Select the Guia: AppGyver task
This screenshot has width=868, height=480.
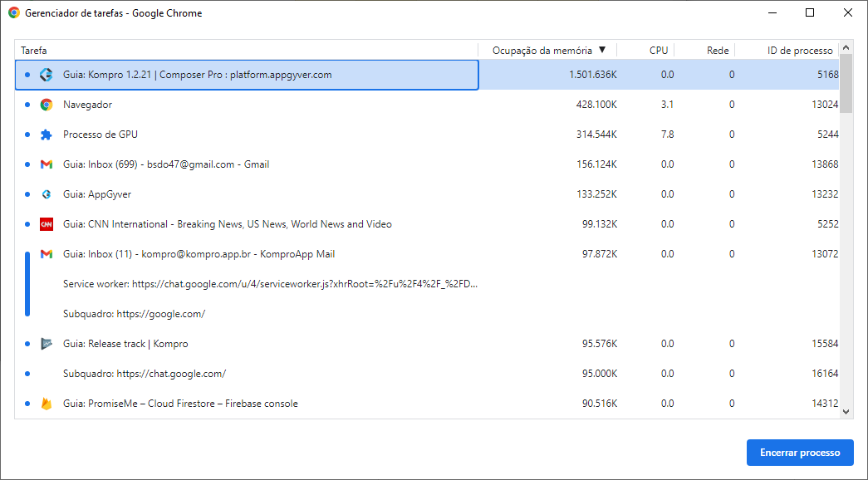(x=427, y=194)
